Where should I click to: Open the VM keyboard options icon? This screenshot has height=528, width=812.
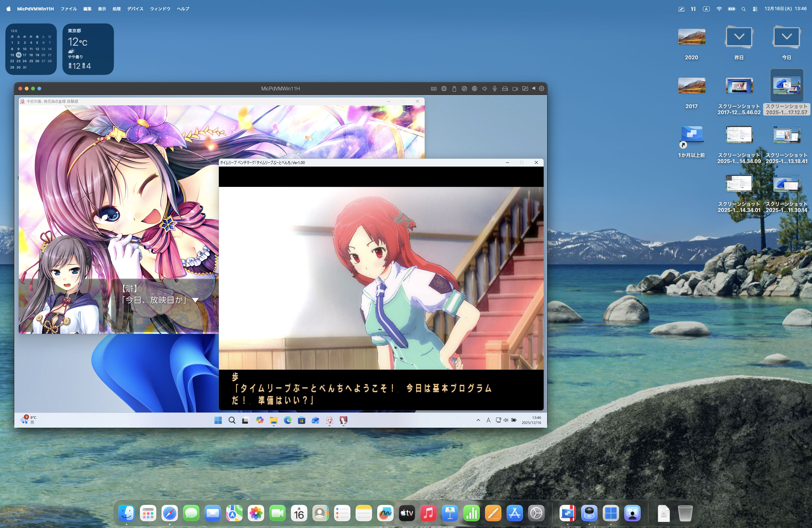pyautogui.click(x=434, y=89)
